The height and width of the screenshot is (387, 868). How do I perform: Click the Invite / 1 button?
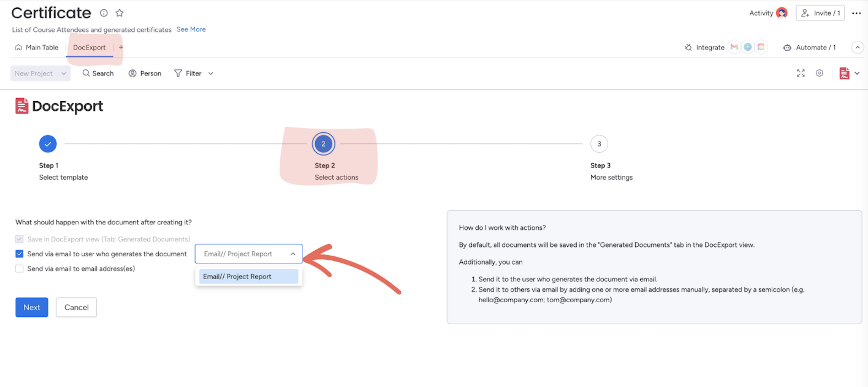tap(820, 13)
